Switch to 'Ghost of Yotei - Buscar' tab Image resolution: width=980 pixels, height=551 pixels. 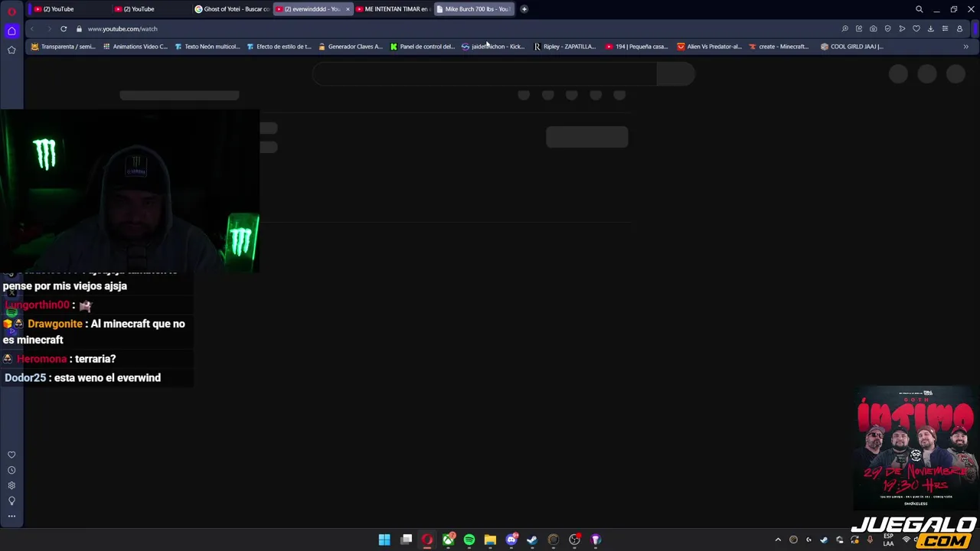point(232,9)
